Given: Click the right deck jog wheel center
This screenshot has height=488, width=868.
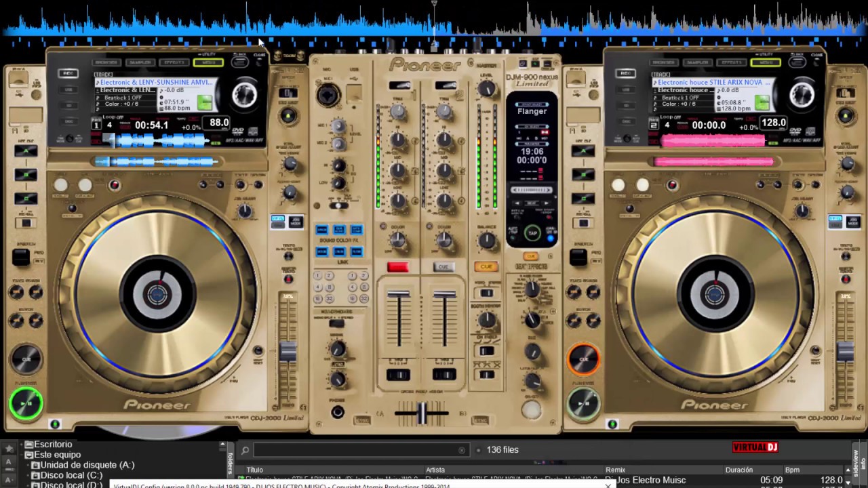Looking at the screenshot, I should click(715, 295).
